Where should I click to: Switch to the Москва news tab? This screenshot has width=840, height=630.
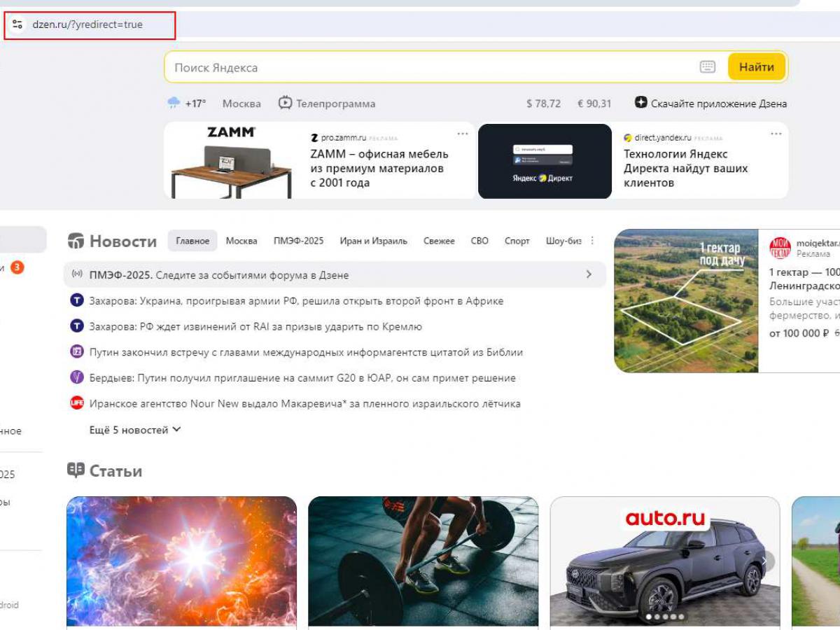coord(241,241)
